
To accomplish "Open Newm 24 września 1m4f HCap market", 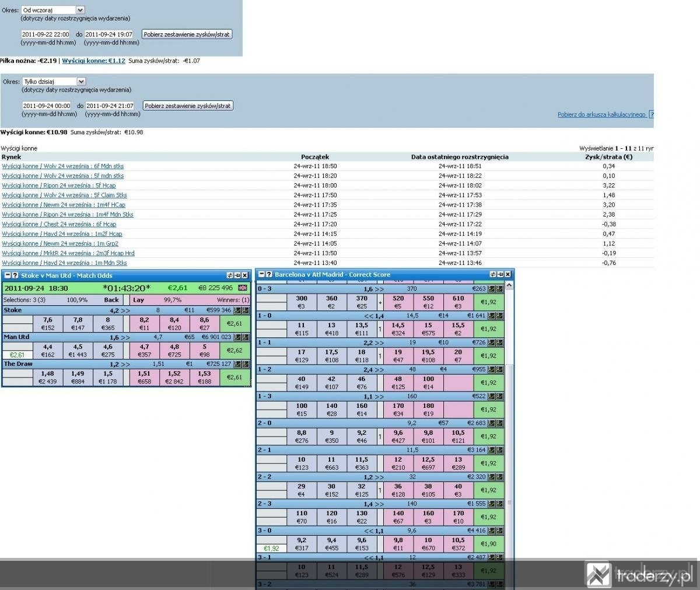I will pyautogui.click(x=64, y=205).
